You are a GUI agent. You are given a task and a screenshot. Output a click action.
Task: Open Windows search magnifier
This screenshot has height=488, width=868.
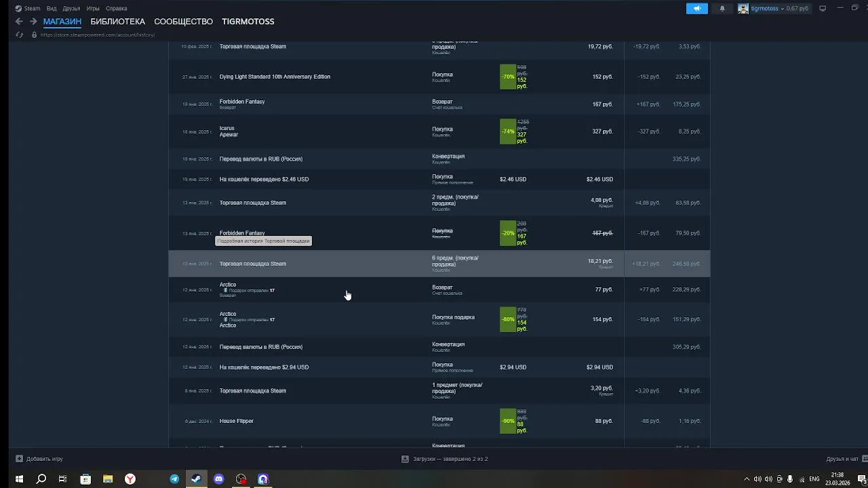(x=41, y=479)
